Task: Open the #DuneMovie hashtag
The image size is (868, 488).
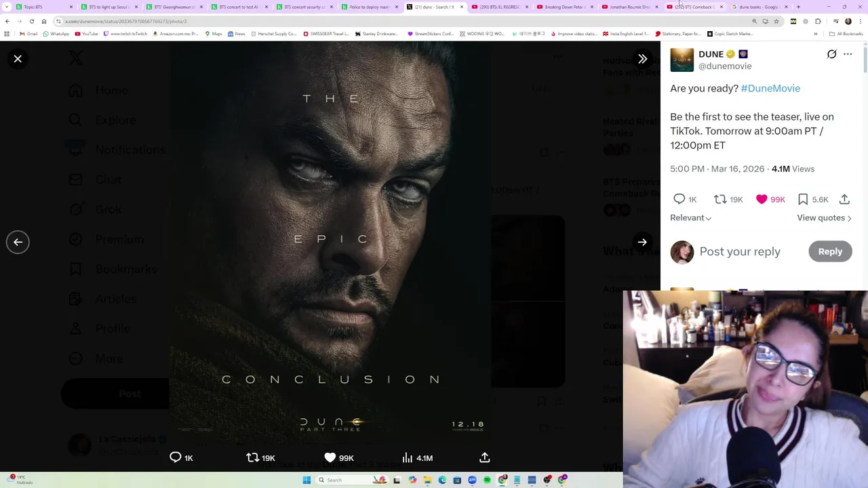Action: pos(770,88)
